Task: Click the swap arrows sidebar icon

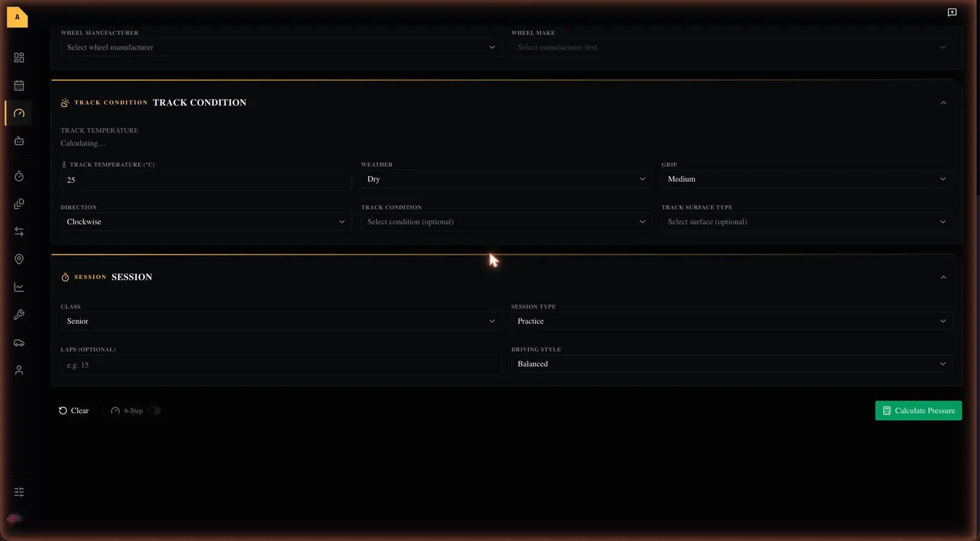Action: 19,231
